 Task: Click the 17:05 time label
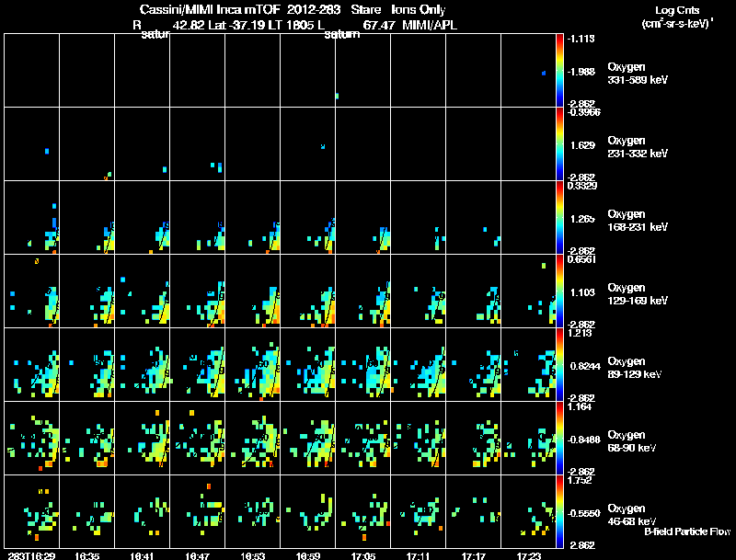point(363,556)
